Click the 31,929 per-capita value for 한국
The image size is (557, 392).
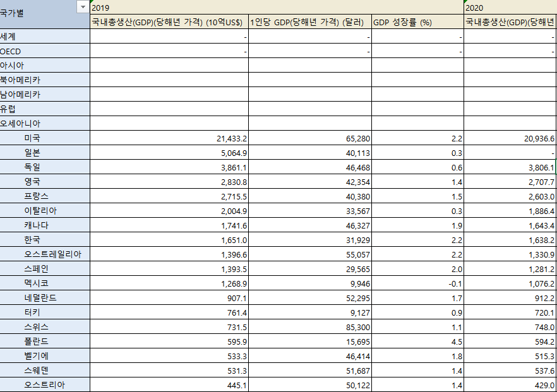[x=309, y=241]
